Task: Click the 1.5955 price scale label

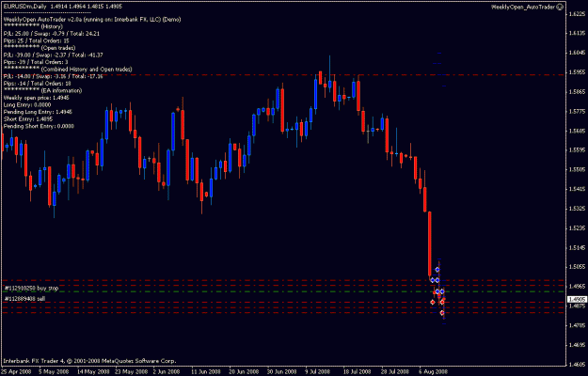Action: point(578,72)
